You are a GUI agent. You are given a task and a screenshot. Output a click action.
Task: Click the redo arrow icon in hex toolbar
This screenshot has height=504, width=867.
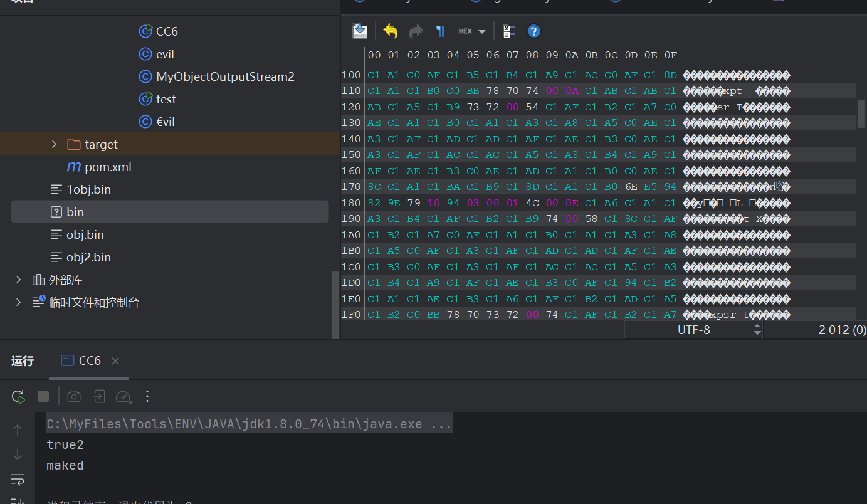pos(416,31)
